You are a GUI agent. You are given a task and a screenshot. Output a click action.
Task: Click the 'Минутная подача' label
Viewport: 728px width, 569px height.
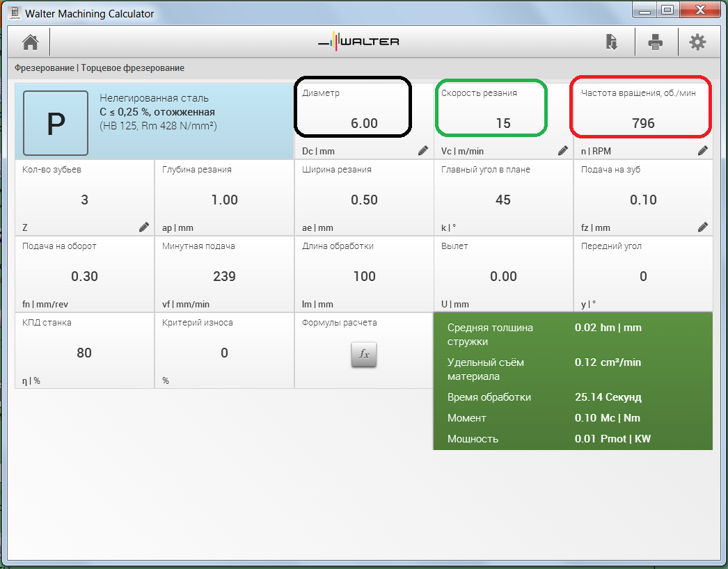198,246
